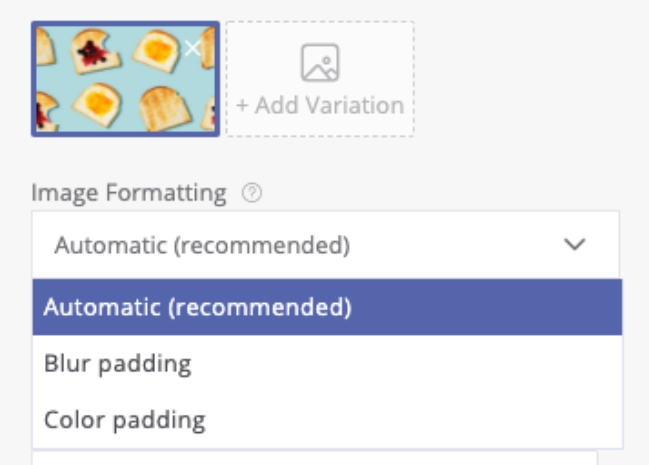Image resolution: width=649 pixels, height=465 pixels.
Task: Select the highlighted Automatic (recommended) option
Action: click(x=197, y=307)
